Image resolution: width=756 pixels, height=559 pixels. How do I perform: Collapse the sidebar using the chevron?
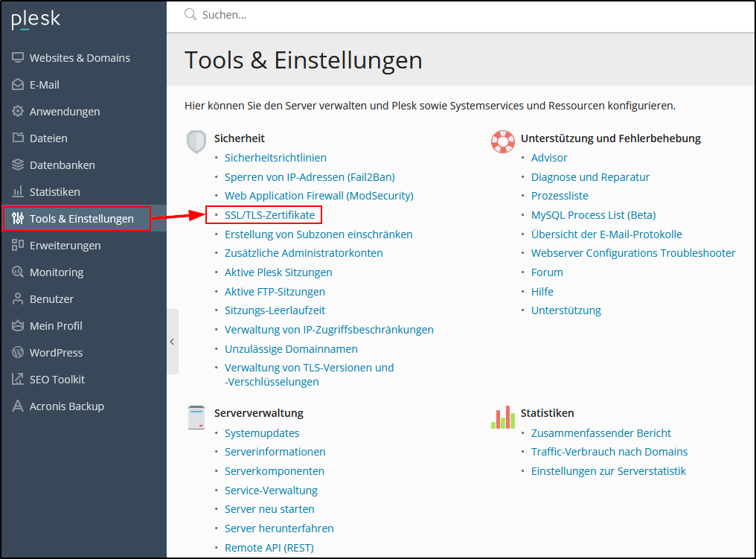(173, 341)
